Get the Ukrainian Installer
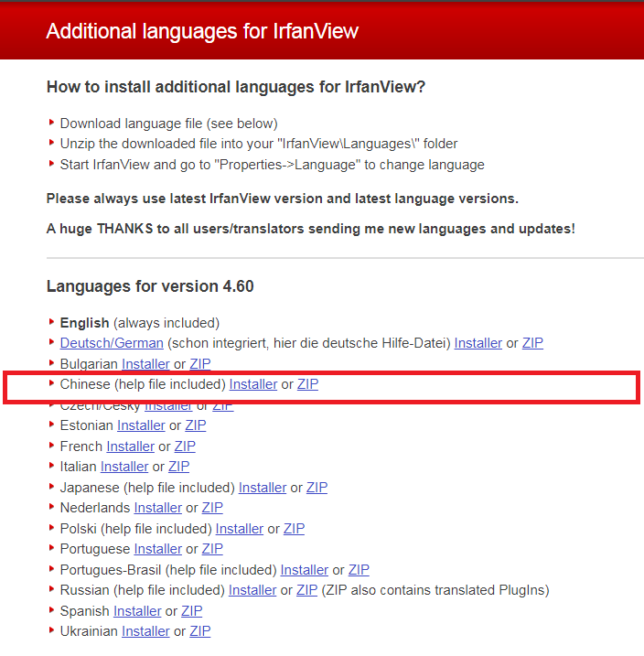644x656 pixels. [145, 631]
